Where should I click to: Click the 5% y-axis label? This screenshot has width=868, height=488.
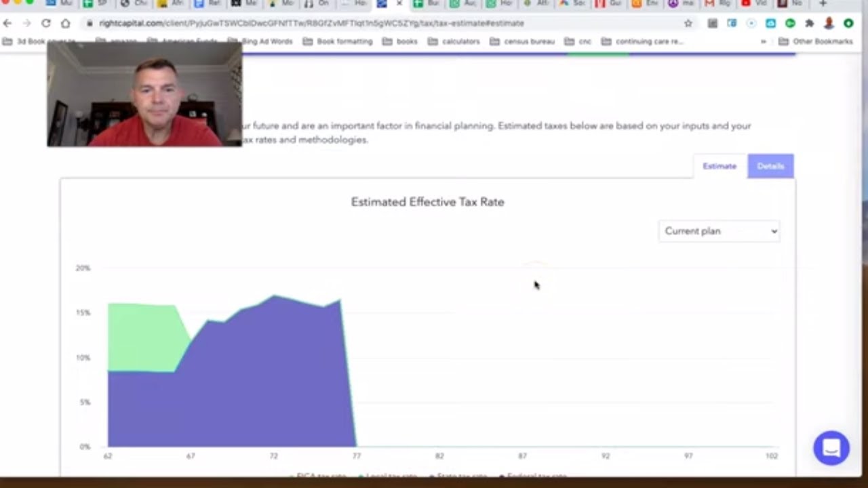pos(85,403)
